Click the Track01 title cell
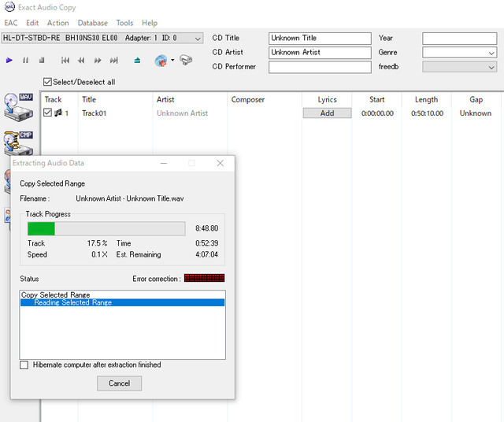The image size is (504, 422). pyautogui.click(x=94, y=113)
